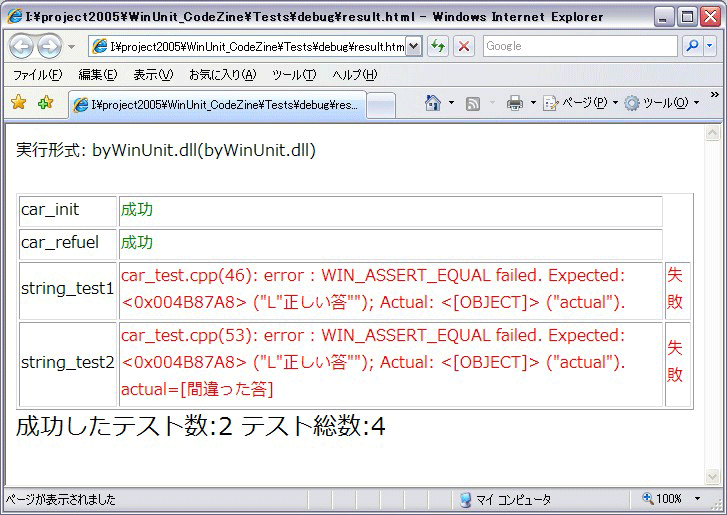Click the Google search box

point(580,46)
